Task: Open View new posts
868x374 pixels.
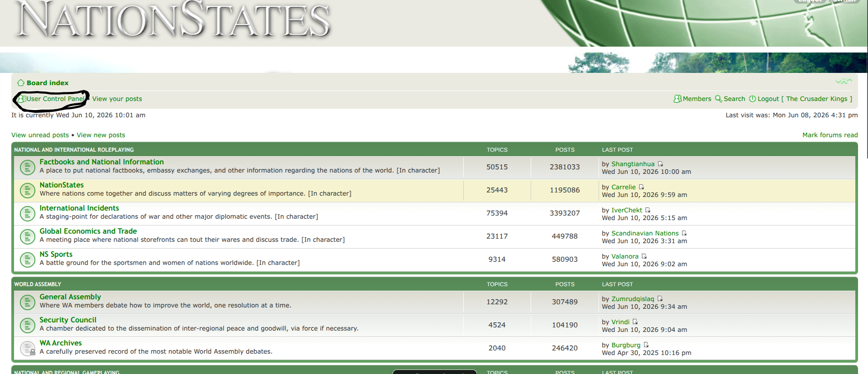Action: pyautogui.click(x=101, y=135)
